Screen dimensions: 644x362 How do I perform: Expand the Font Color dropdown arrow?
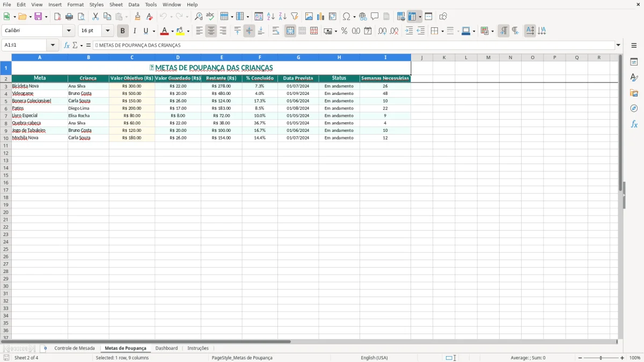[x=172, y=31]
